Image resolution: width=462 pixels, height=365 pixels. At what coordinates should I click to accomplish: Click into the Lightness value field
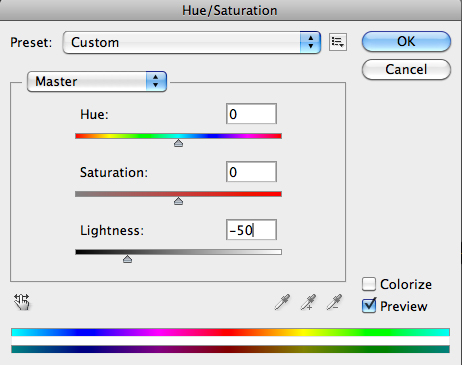pyautogui.click(x=251, y=230)
